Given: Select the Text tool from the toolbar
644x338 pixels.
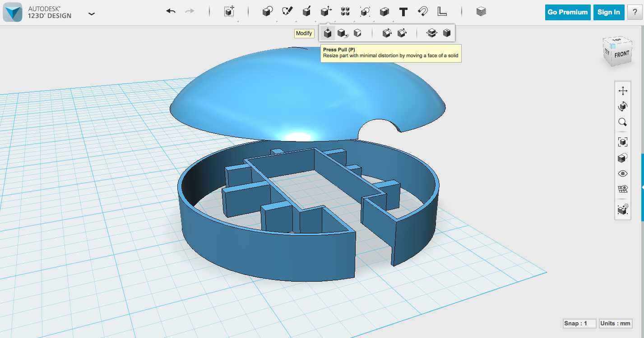Looking at the screenshot, I should 403,12.
